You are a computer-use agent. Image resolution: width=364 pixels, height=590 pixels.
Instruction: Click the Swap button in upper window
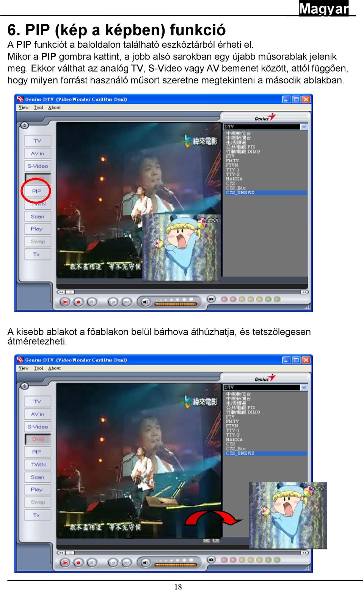point(38,242)
